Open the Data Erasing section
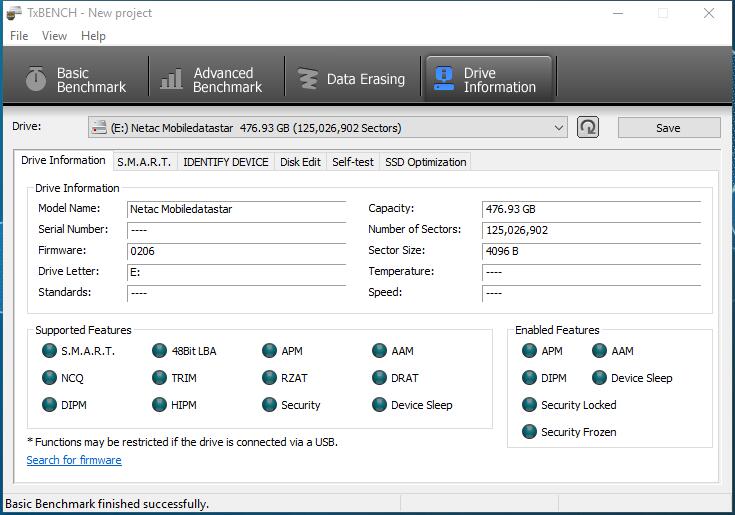Image resolution: width=735 pixels, height=515 pixels. [x=352, y=77]
